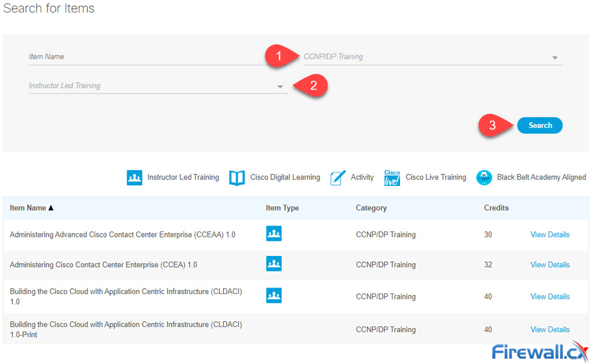Screen dimensions: 594x364
Task: Click Cisco Live Training legend label
Action: [x=436, y=177]
